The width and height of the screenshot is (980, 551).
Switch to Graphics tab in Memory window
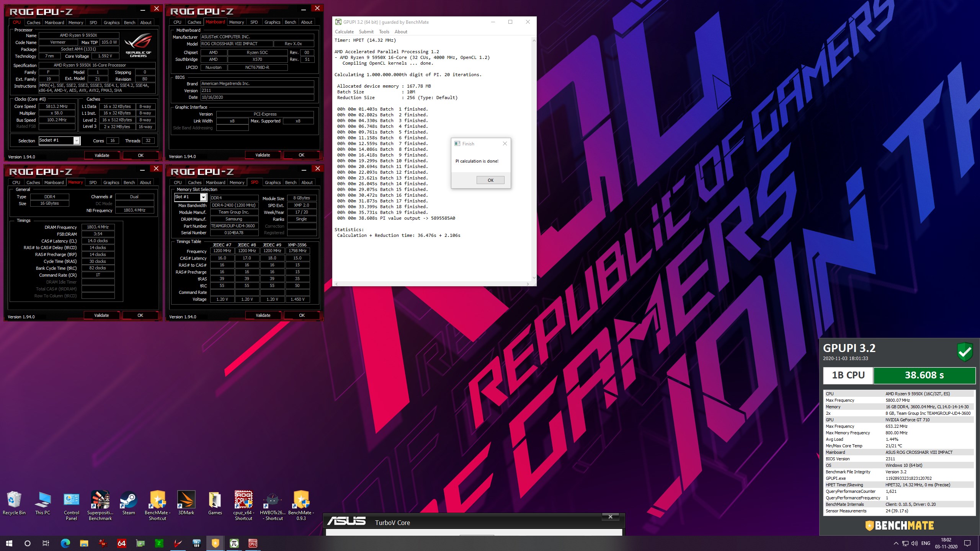point(111,183)
